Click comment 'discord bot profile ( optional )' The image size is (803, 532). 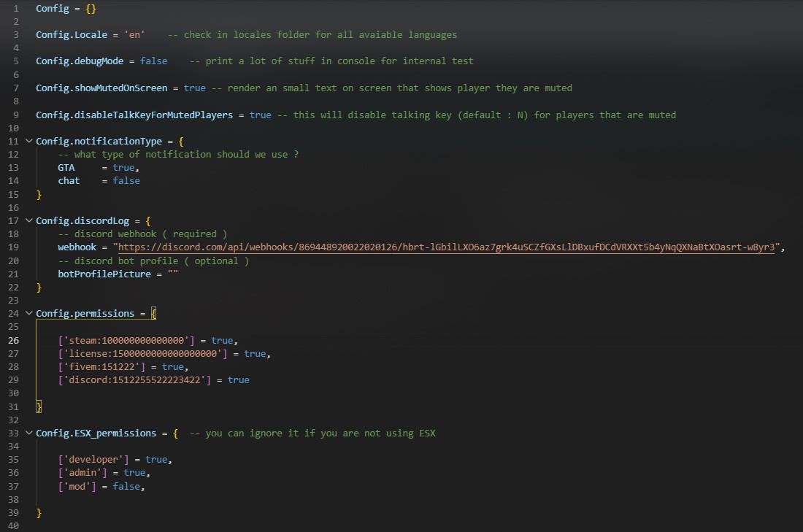coord(153,261)
